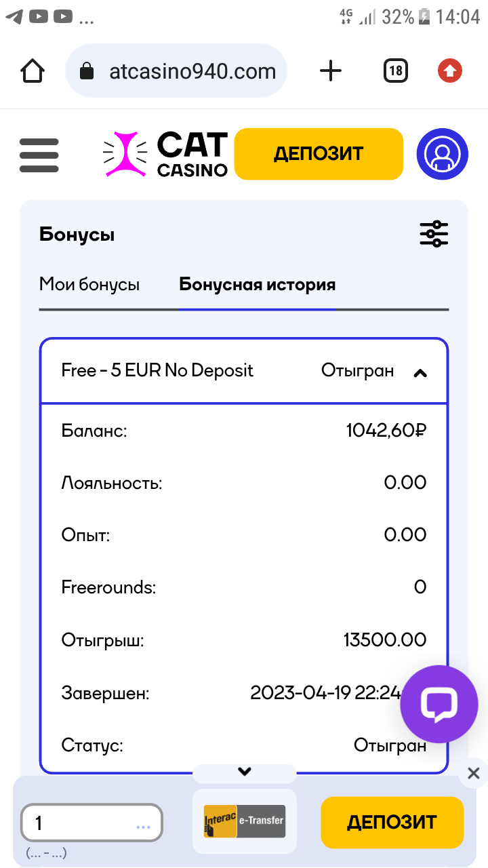Screen dimensions: 488x868
Task: Tap the red browser update icon
Action: [450, 71]
